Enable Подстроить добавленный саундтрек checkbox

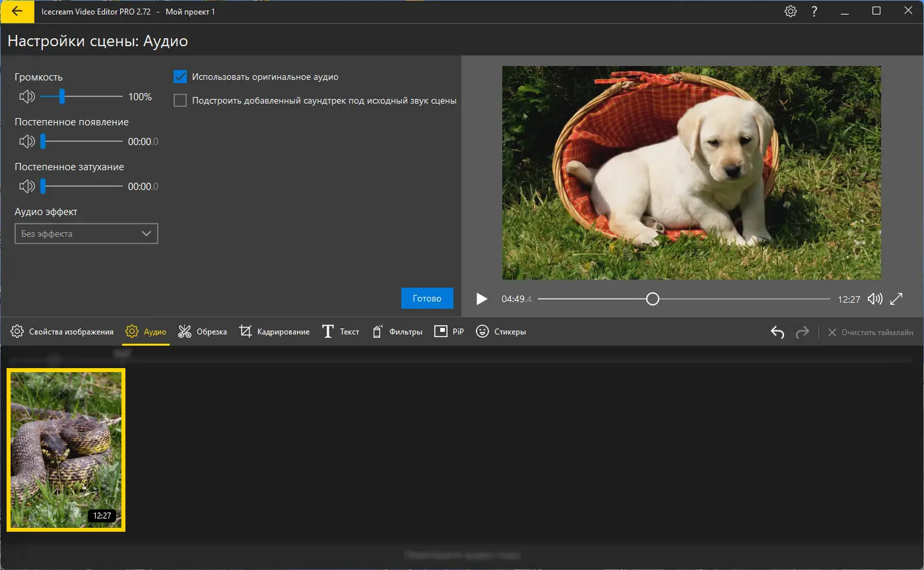point(180,101)
